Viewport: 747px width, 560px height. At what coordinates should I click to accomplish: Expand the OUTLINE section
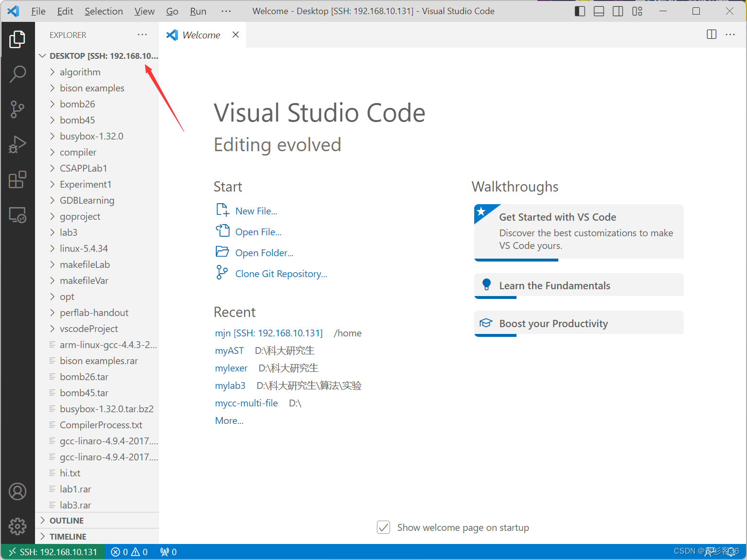[x=97, y=521]
